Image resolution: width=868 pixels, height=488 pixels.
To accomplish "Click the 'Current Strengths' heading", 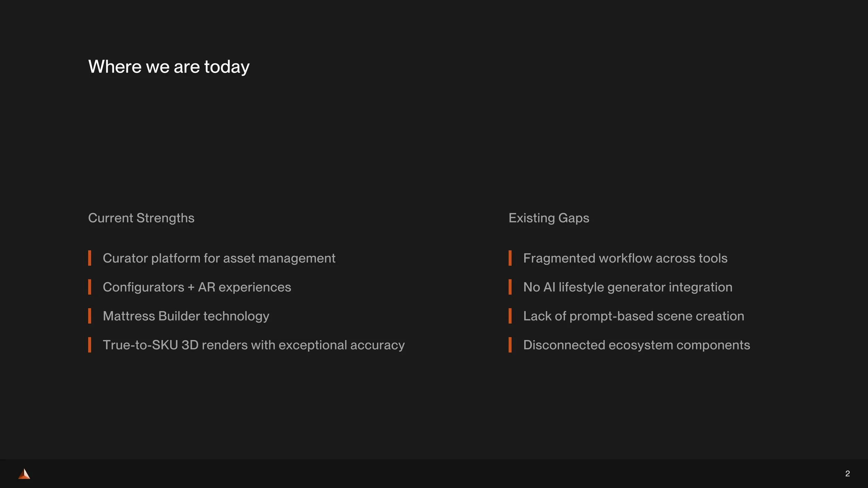I will pos(141,218).
